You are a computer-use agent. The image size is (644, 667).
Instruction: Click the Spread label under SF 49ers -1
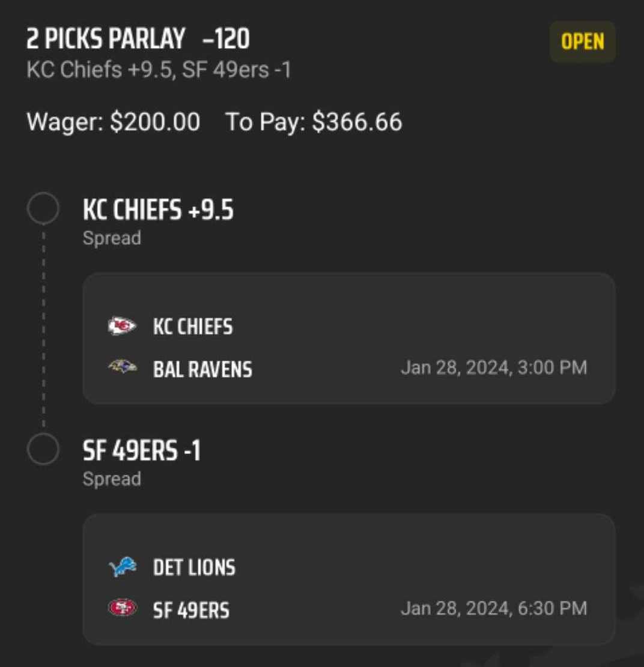pyautogui.click(x=112, y=479)
